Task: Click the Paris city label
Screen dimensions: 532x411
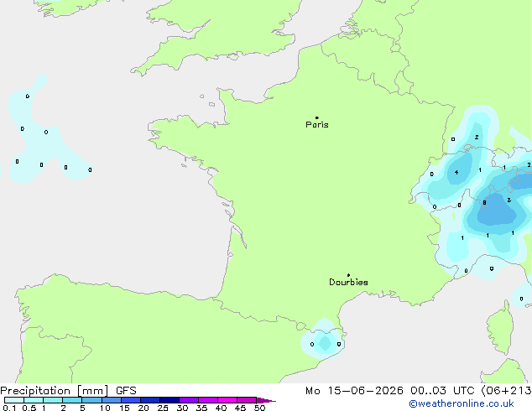Action: (317, 125)
